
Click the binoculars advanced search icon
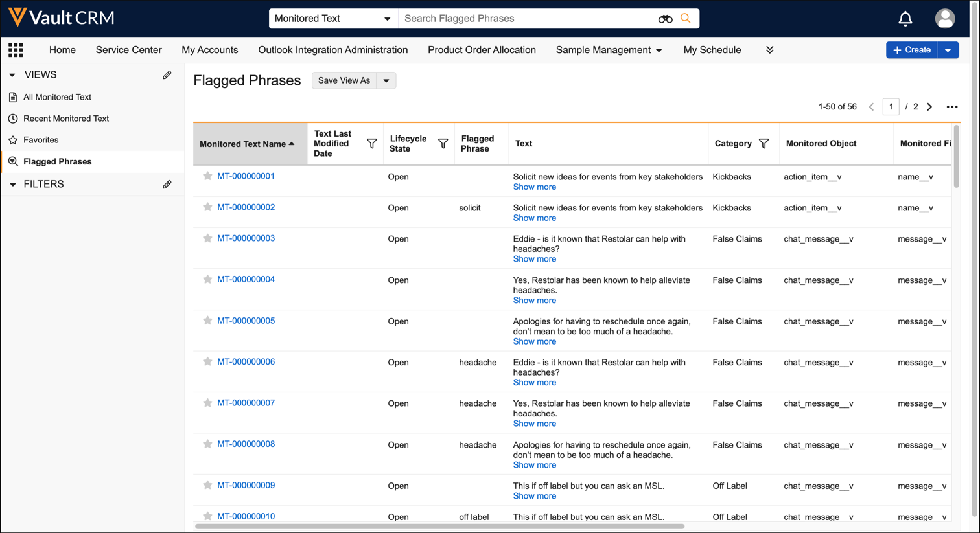(665, 19)
